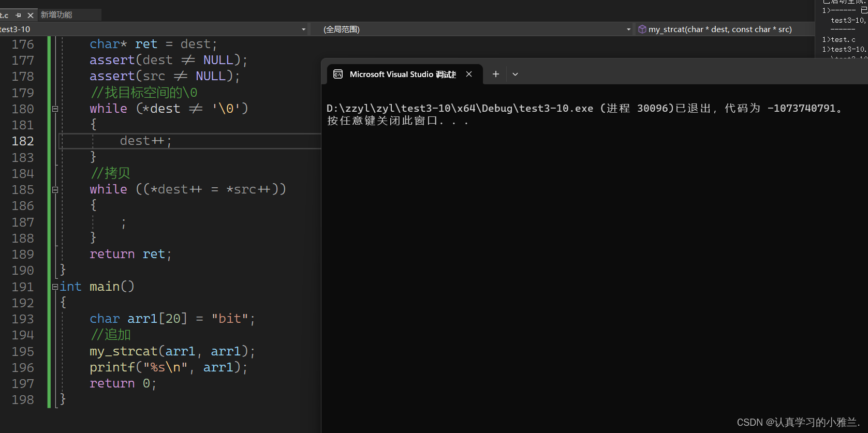Screen dimensions: 868x433
Task: Expand the my_strcat member dropdown arrow
Action: click(x=810, y=29)
